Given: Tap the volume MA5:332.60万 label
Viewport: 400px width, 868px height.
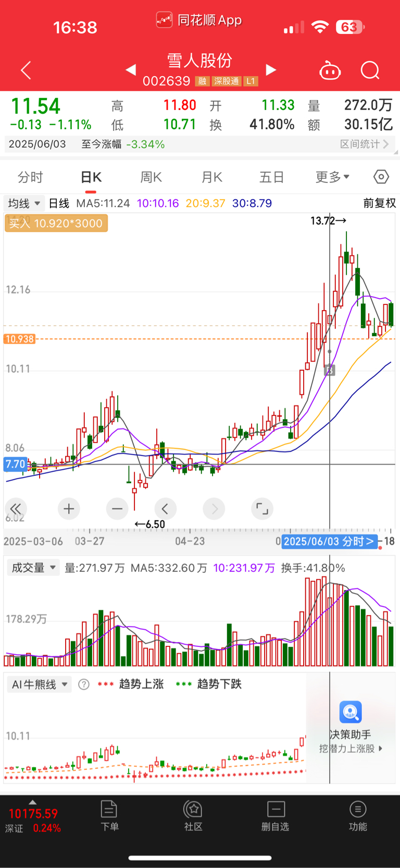Looking at the screenshot, I should tap(169, 568).
